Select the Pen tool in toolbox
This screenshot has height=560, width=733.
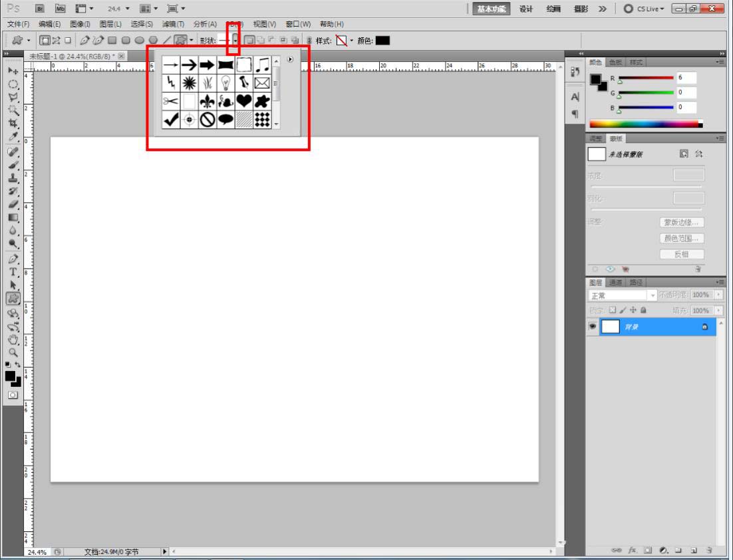[x=13, y=259]
